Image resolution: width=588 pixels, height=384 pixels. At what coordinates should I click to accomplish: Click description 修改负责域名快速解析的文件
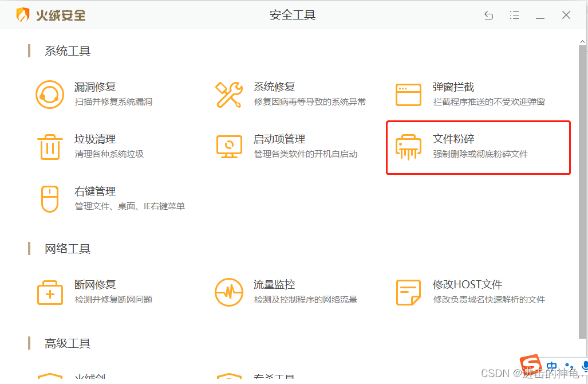(489, 300)
